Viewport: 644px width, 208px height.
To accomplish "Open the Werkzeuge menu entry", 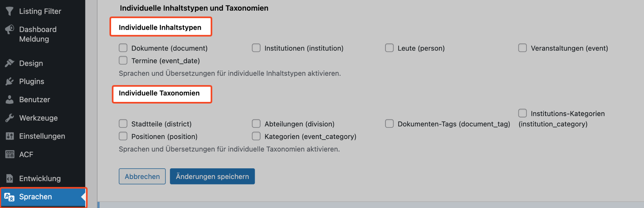I will click(43, 118).
